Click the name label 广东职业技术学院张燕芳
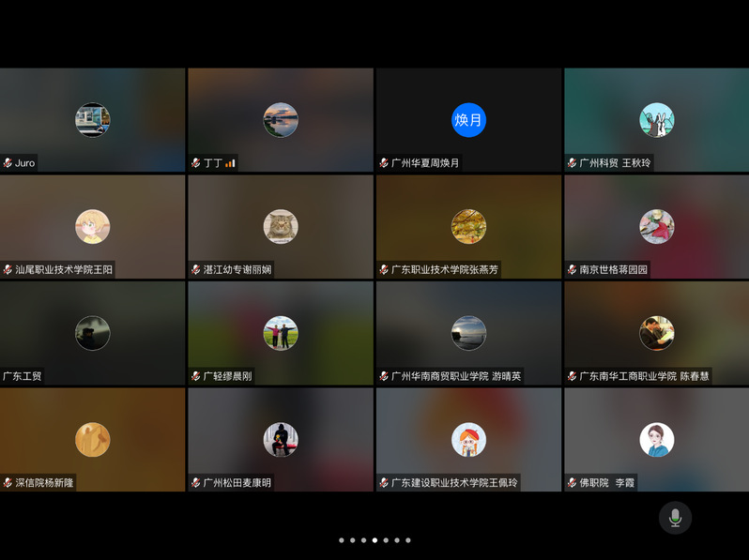The height and width of the screenshot is (560, 749). coord(445,270)
